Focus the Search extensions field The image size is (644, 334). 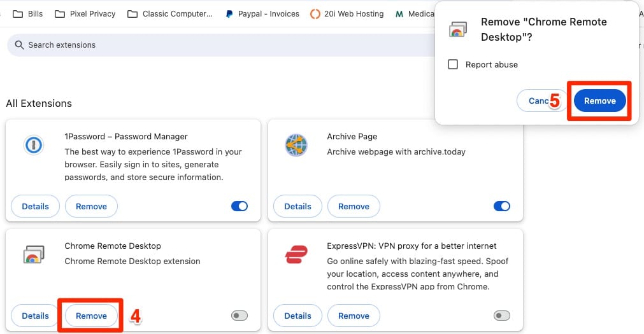coord(222,45)
